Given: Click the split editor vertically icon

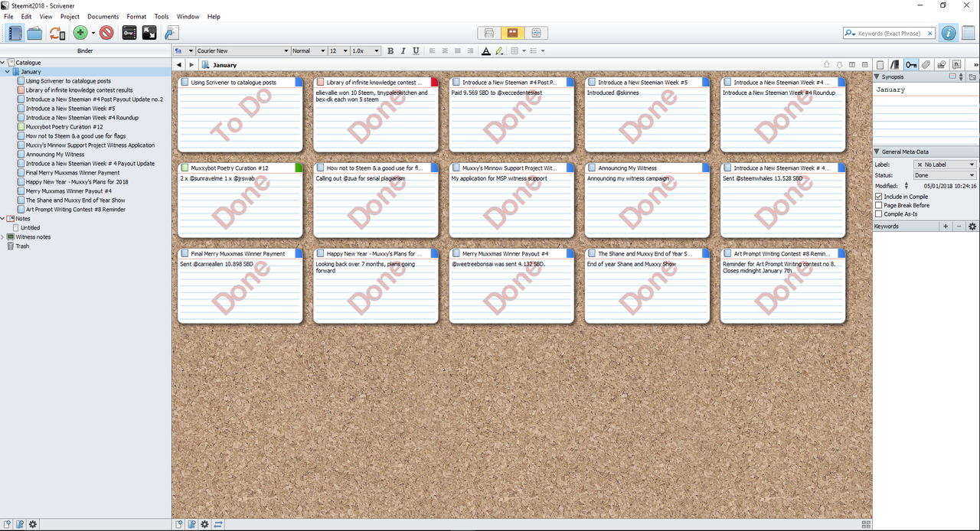Looking at the screenshot, I should tap(852, 65).
